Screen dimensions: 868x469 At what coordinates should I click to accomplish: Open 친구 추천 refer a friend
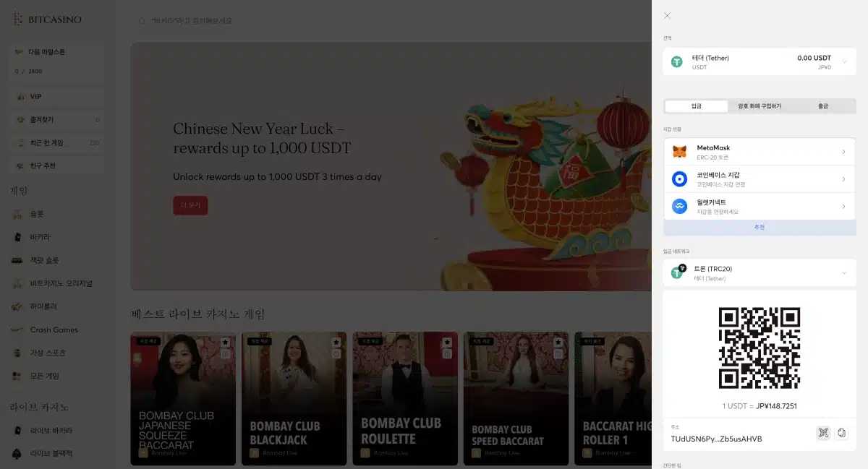coord(57,166)
